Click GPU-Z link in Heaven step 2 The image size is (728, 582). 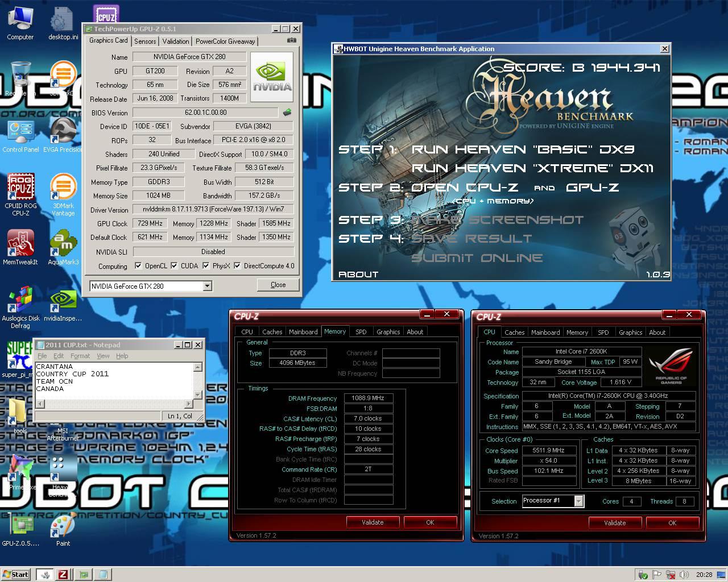coord(593,188)
